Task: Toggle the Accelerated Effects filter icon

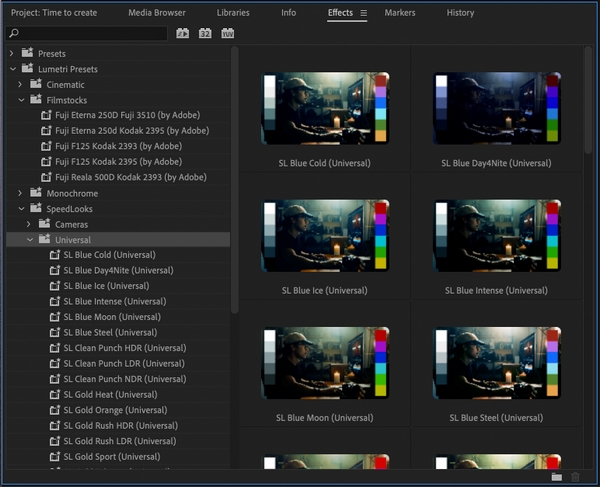Action: tap(183, 33)
